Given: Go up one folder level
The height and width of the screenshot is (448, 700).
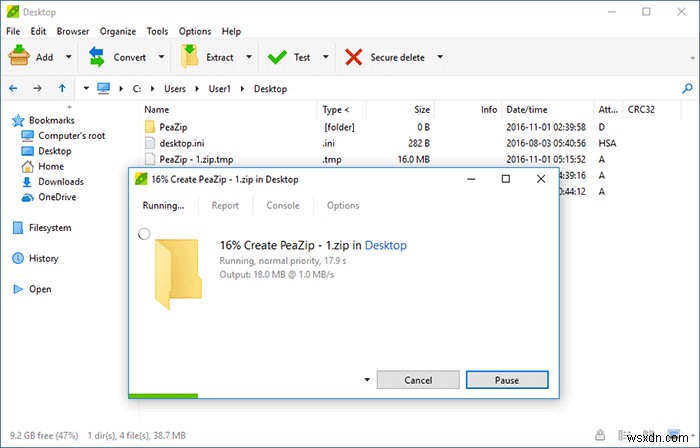Looking at the screenshot, I should point(62,88).
